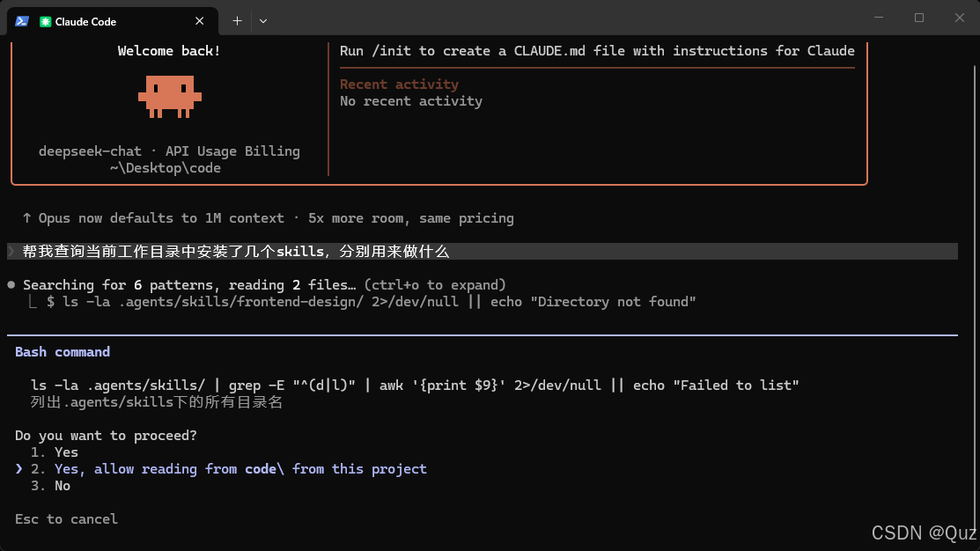This screenshot has width=980, height=551.
Task: Open the new tab profile dropdown
Action: pos(263,21)
